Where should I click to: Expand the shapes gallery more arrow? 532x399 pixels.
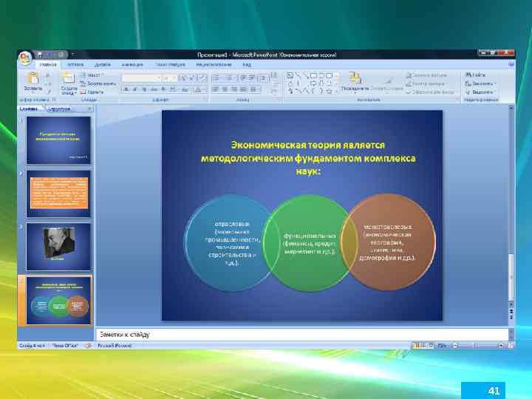click(x=337, y=92)
